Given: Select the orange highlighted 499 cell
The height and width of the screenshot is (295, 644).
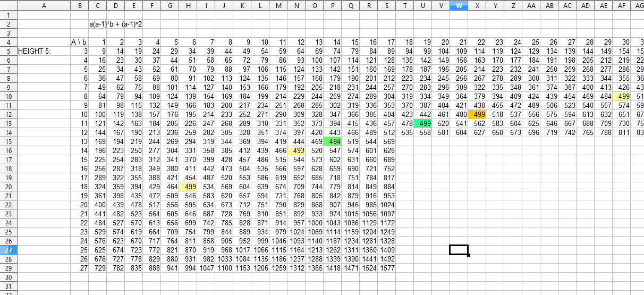Looking at the screenshot, I should (x=478, y=114).
